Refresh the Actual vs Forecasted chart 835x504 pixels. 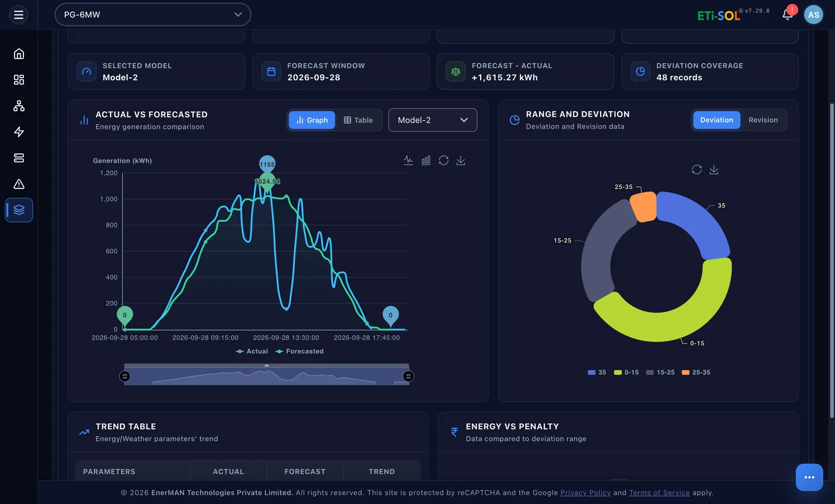444,160
